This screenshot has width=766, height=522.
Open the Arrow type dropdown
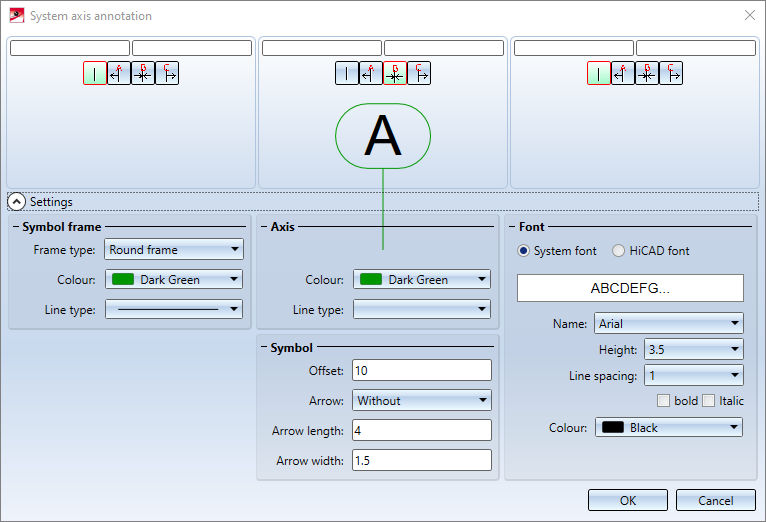click(422, 400)
